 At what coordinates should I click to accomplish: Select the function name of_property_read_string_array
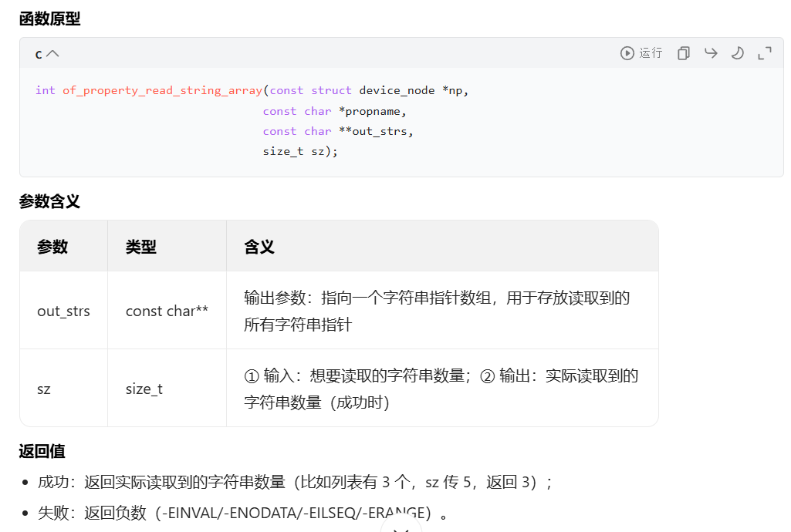coord(162,90)
